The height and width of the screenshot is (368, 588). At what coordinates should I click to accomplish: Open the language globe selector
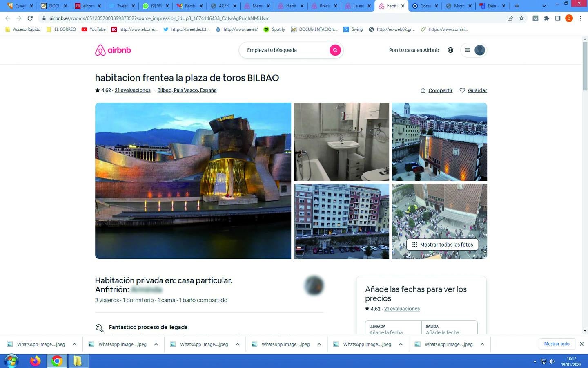450,50
